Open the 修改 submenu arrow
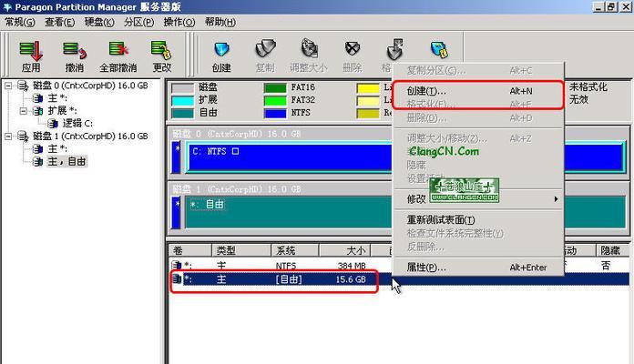Screen dimensions: 634x364 coord(556,198)
